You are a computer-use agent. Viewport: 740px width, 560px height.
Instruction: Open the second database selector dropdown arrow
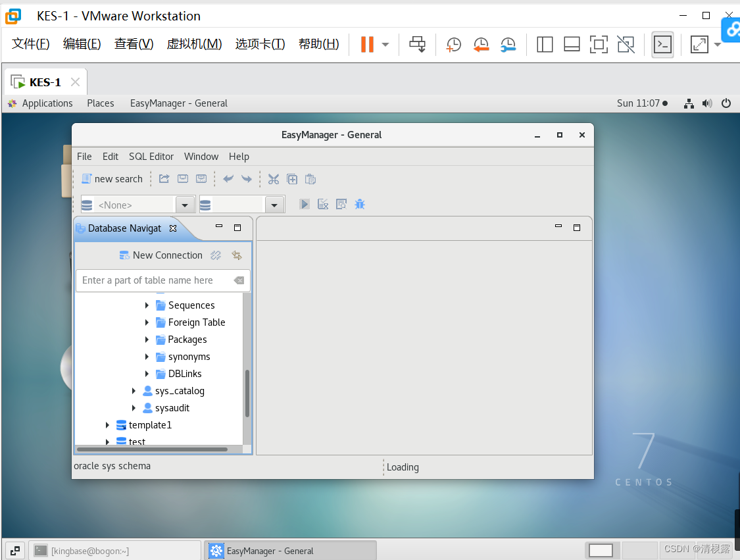[274, 205]
